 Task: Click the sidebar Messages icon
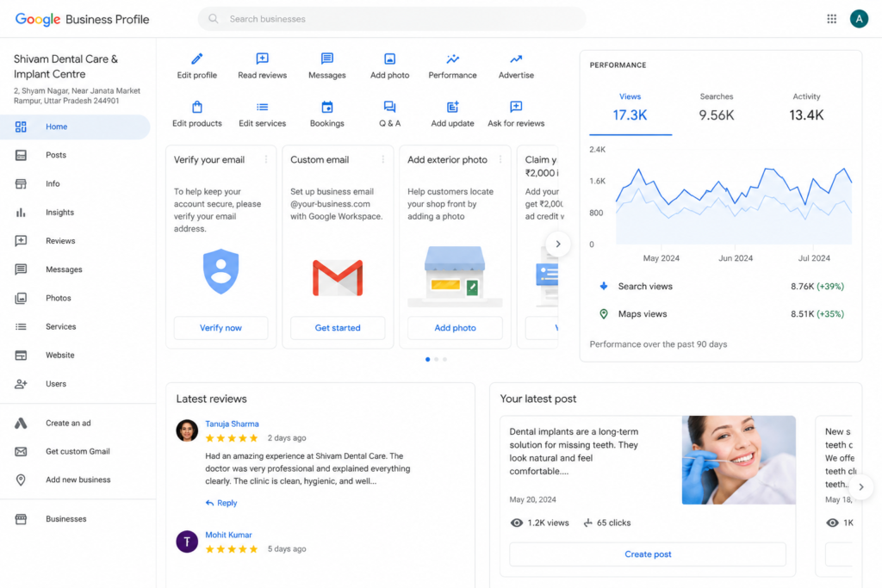tap(21, 269)
